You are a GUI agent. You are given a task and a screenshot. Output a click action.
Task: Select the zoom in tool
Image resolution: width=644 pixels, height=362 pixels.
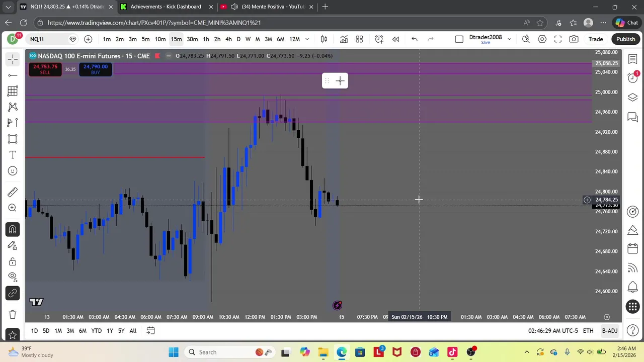click(13, 208)
